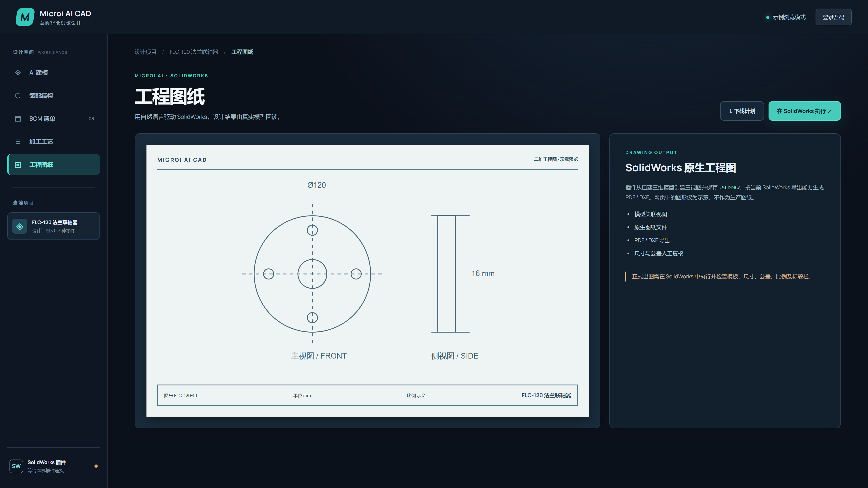This screenshot has height=488, width=868.
Task: Click the 工程图纸 square icon in sidebar
Action: 18,165
